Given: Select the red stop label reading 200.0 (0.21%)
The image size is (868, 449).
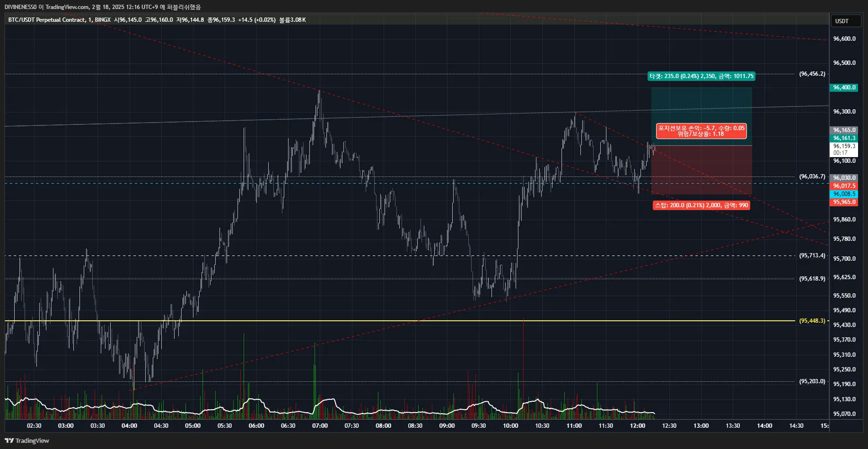Looking at the screenshot, I should coord(701,205).
